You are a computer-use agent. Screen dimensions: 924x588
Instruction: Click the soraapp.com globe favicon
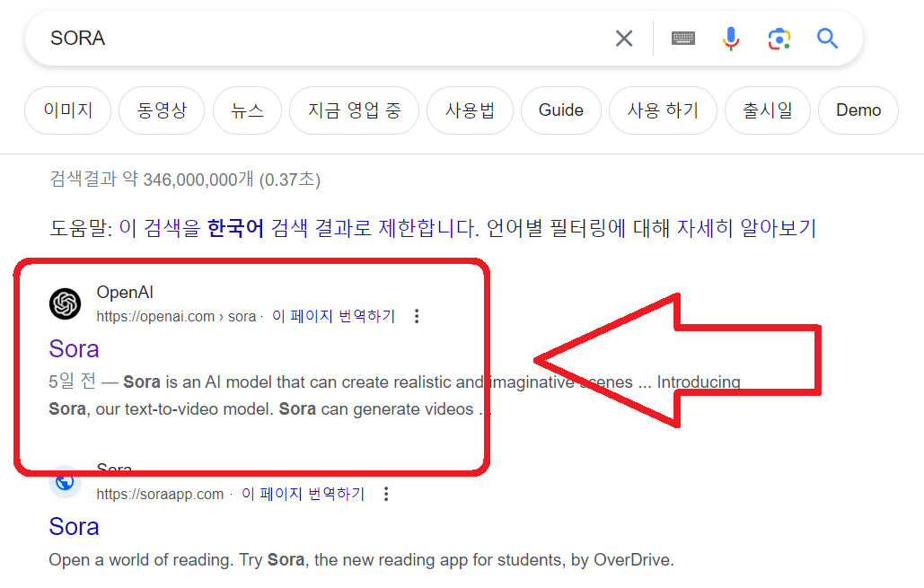(x=65, y=482)
